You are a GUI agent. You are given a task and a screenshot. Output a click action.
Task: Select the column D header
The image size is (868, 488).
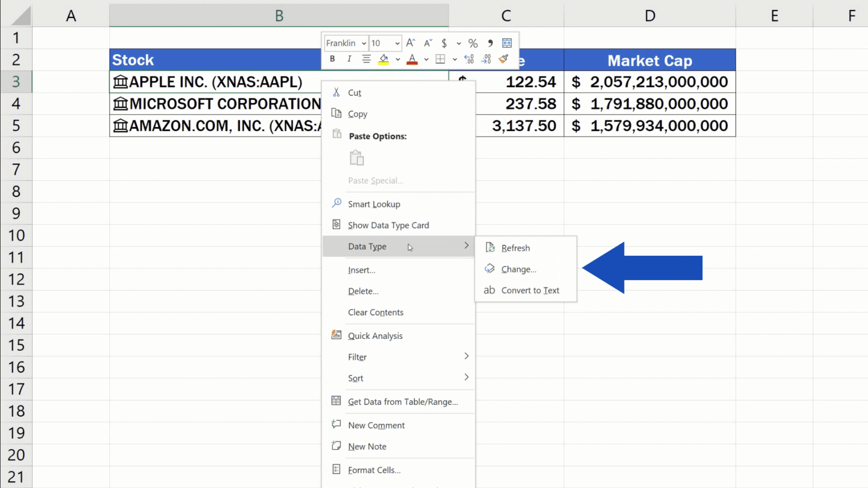coord(649,15)
